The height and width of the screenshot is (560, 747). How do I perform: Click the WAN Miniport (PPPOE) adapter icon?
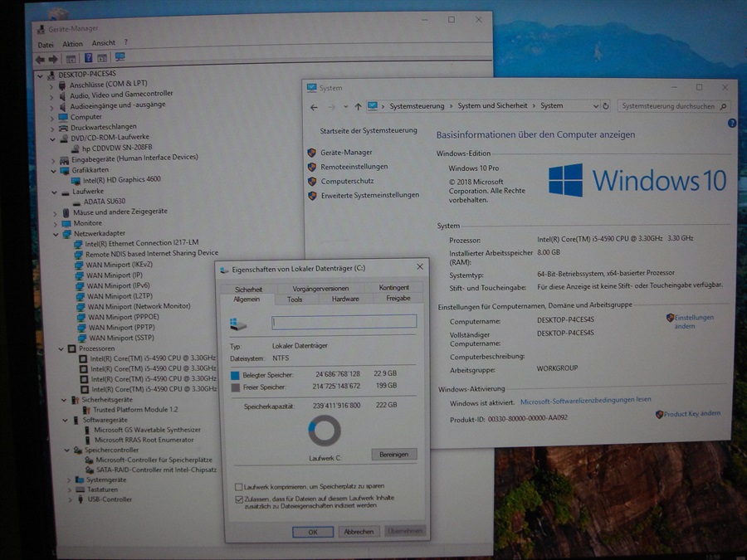(x=81, y=318)
